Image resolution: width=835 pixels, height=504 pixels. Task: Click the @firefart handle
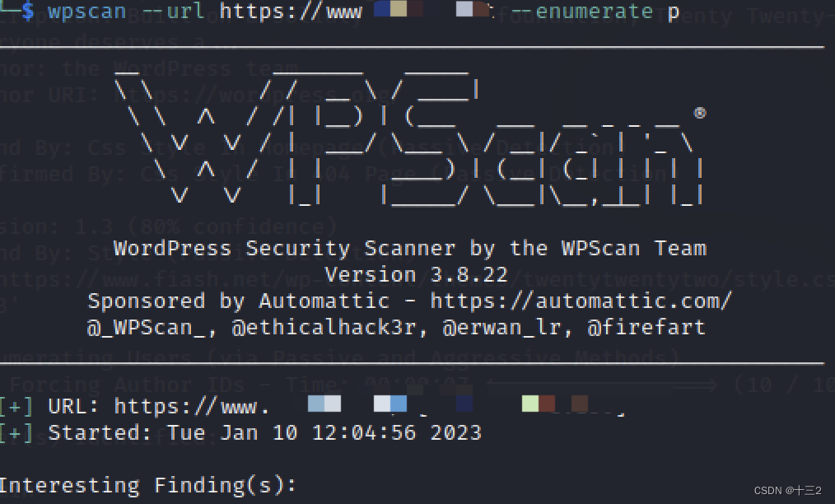[646, 327]
